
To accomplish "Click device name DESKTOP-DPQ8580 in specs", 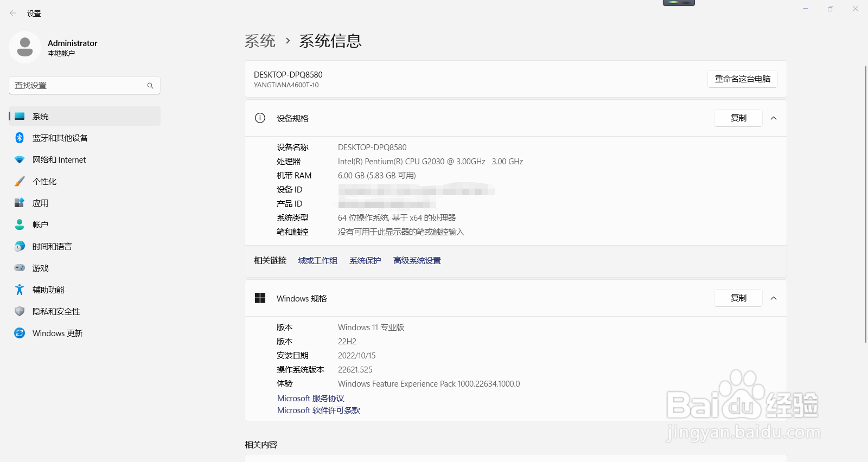I will point(372,147).
